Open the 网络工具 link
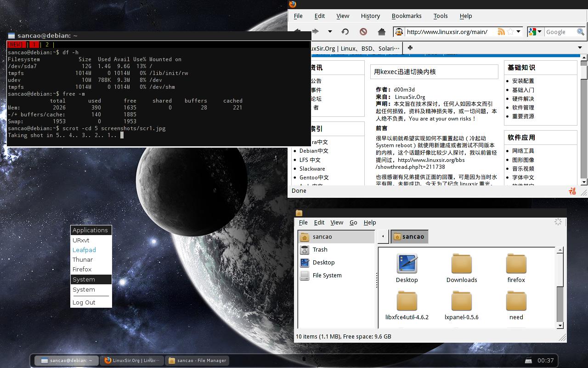588x368 pixels. pos(523,151)
